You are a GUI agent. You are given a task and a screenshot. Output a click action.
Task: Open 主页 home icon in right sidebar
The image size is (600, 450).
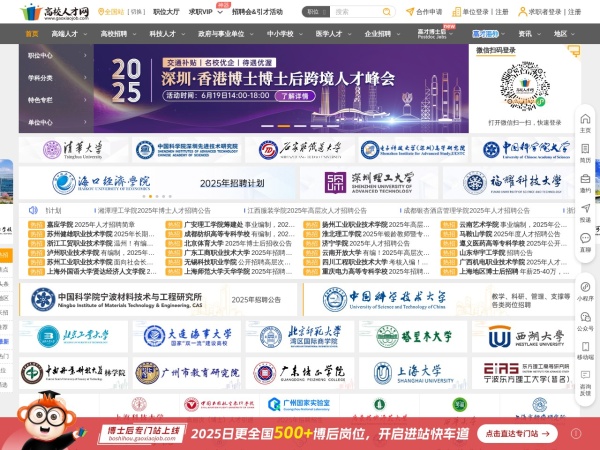coord(585,119)
